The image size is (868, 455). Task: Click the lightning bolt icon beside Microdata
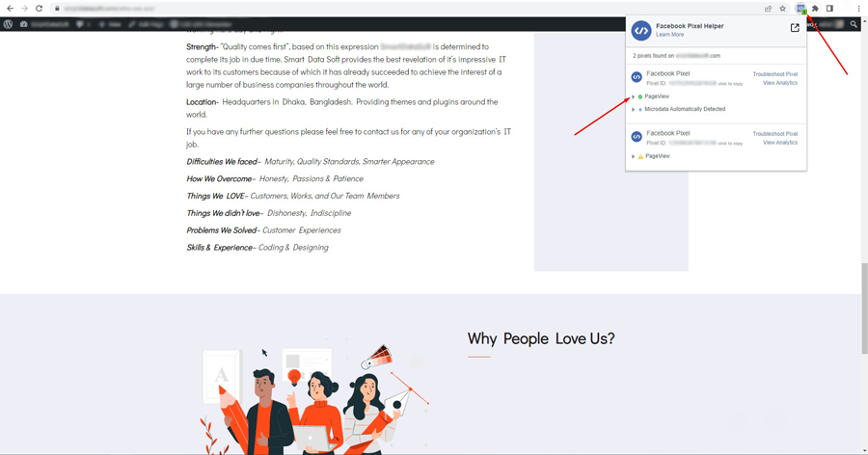coord(640,110)
